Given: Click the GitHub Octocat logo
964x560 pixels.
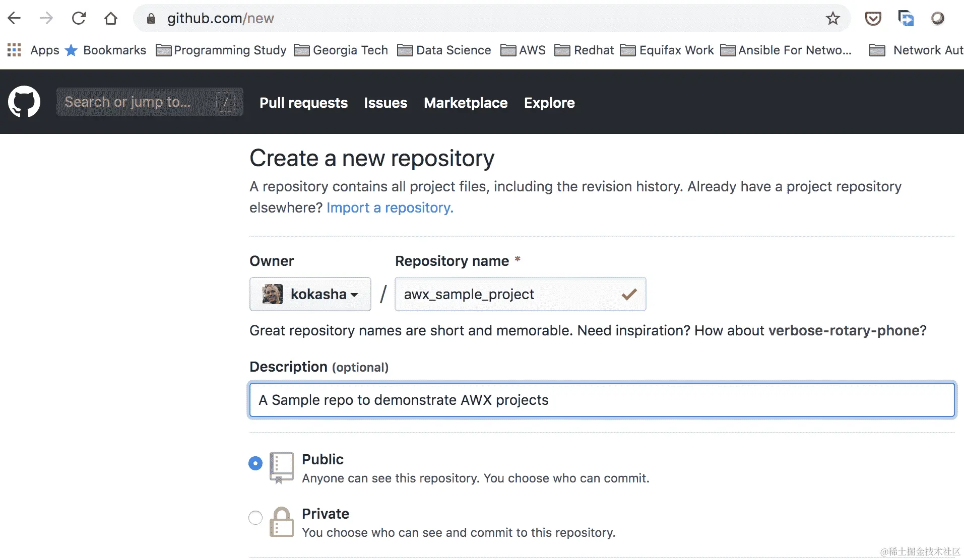Looking at the screenshot, I should [x=24, y=102].
